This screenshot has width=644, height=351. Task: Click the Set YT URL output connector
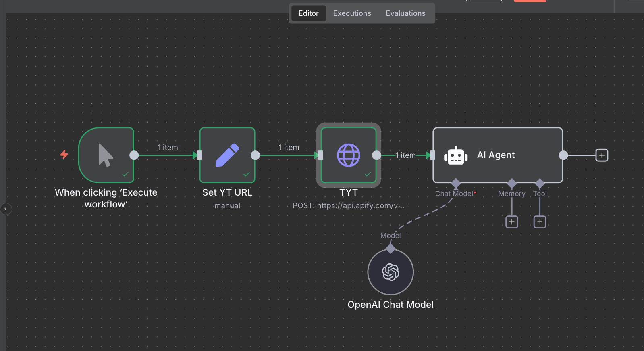[255, 155]
